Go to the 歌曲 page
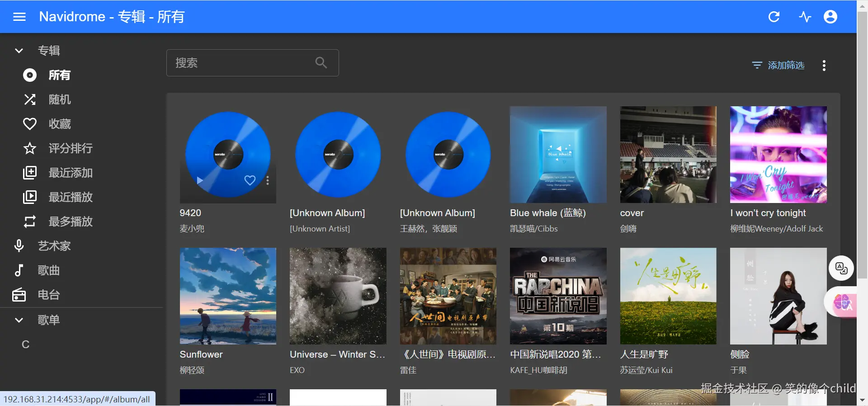 81,270
